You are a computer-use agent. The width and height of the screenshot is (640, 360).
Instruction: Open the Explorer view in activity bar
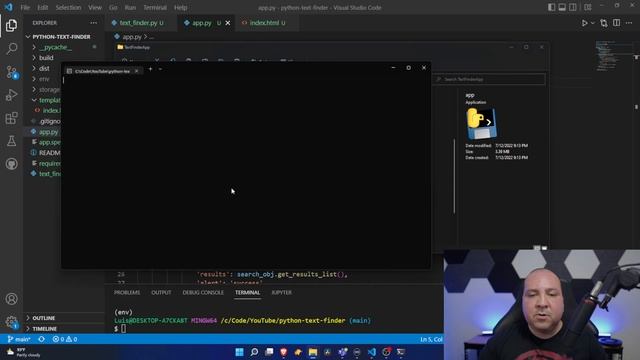[x=11, y=26]
